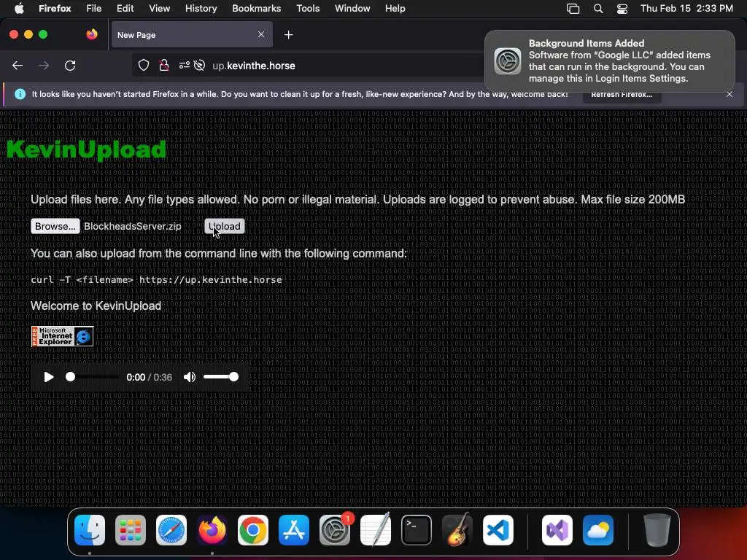Click the Firefox View icon
Viewport: 747px width, 560px height.
point(92,34)
